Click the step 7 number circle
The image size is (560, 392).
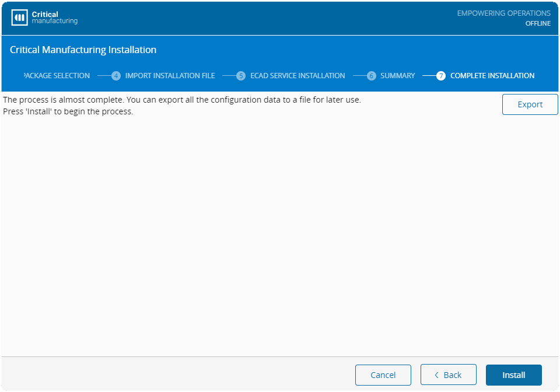[x=441, y=76]
